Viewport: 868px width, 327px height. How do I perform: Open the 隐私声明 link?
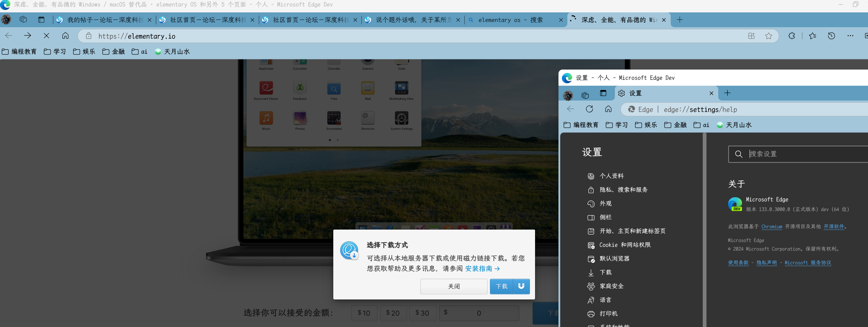[766, 263]
